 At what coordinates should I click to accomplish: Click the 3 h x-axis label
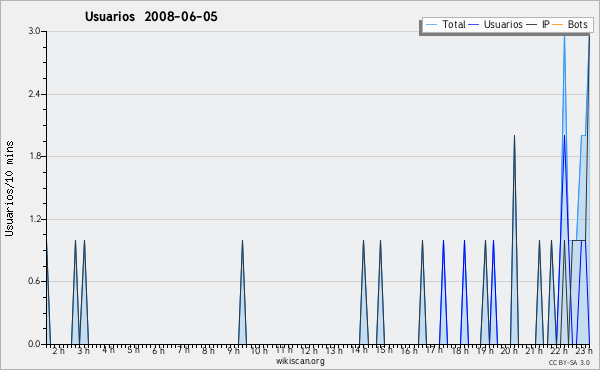[x=83, y=350]
